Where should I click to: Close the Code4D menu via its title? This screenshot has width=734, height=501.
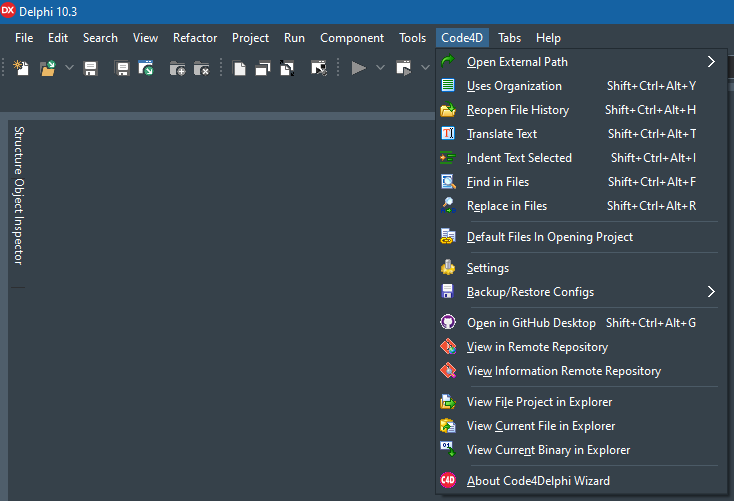[x=462, y=38]
